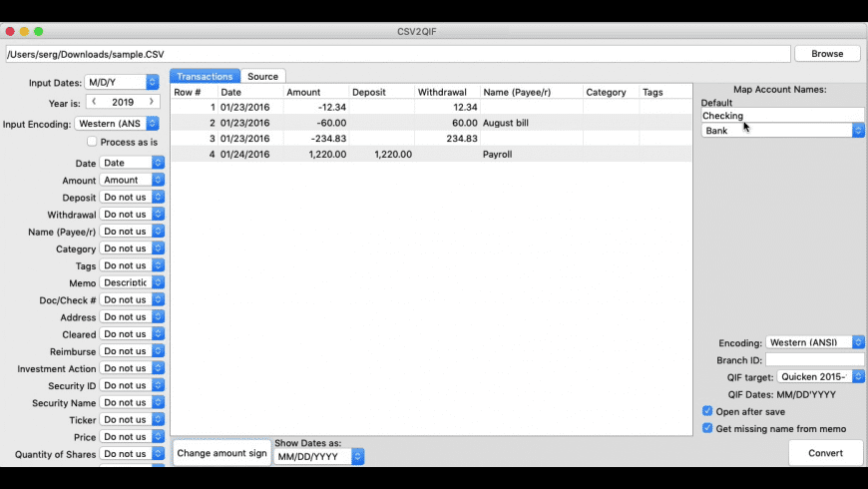Open the Doc/Check # mapping dropdown
The width and height of the screenshot is (868, 489).
tap(132, 299)
